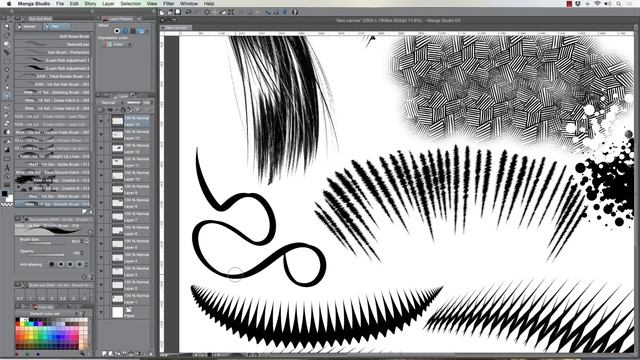
Task: Select the Layer 9 thumbnail
Action: point(118,189)
